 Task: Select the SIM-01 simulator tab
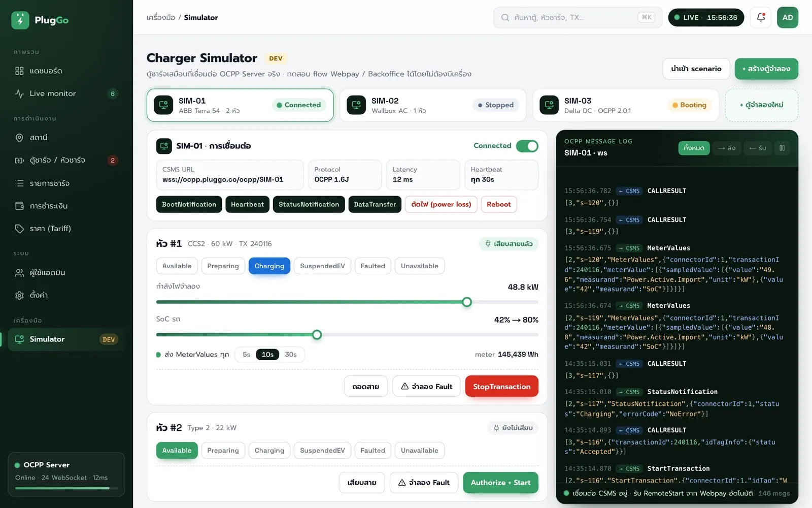(240, 105)
